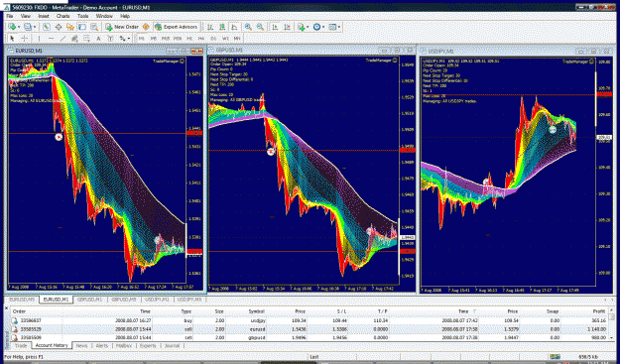Image resolution: width=620 pixels, height=364 pixels.
Task: Switch to the Alerts terminal tab
Action: [x=101, y=345]
